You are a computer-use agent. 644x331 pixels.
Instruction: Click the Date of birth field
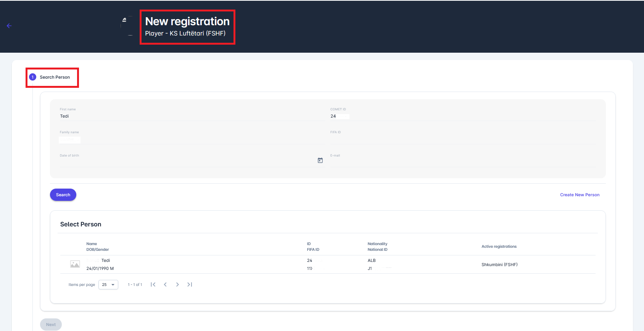point(187,162)
